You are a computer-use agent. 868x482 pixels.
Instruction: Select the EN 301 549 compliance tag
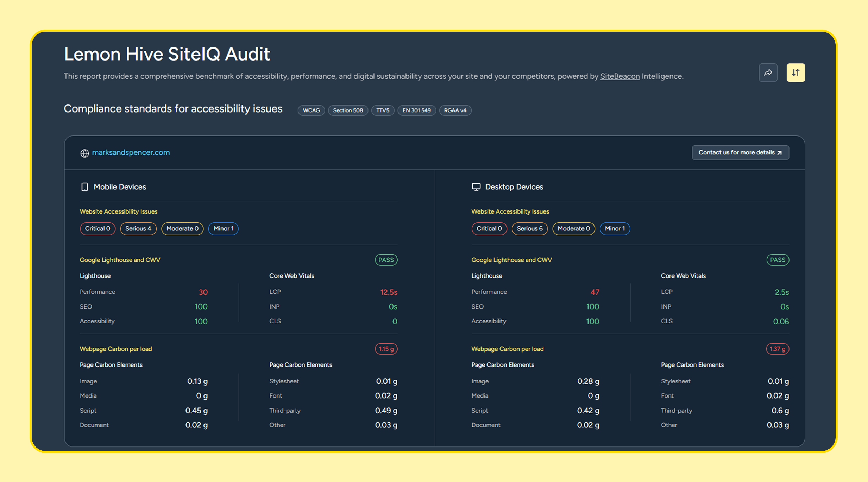416,110
